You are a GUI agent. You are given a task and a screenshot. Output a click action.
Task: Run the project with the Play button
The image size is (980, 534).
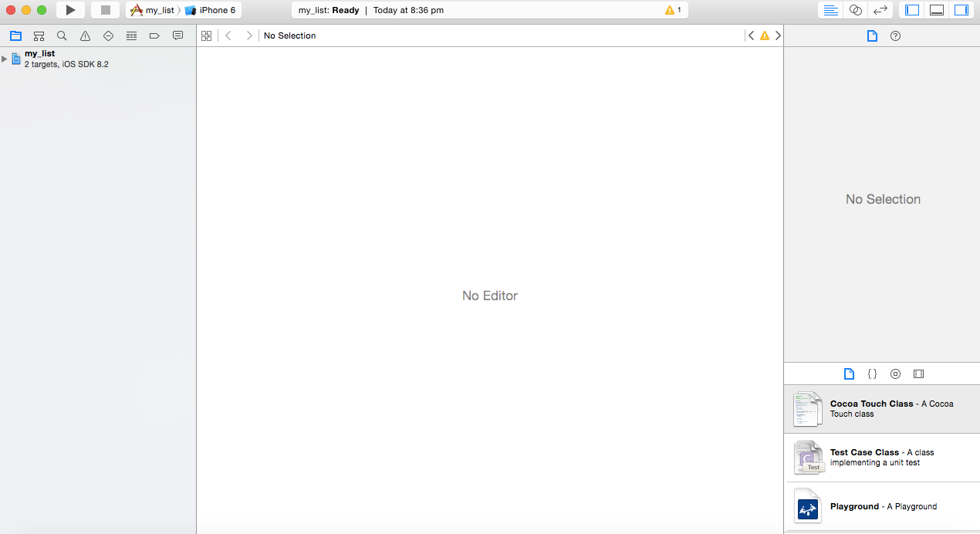click(x=69, y=9)
